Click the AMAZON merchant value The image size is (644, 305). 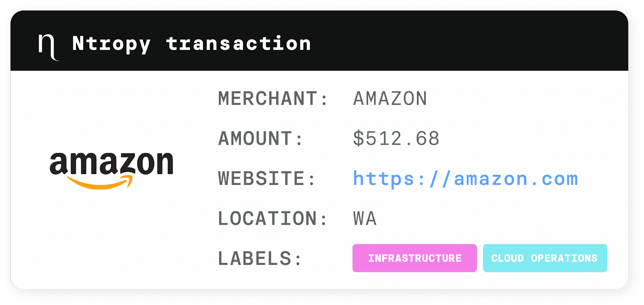[x=390, y=99]
